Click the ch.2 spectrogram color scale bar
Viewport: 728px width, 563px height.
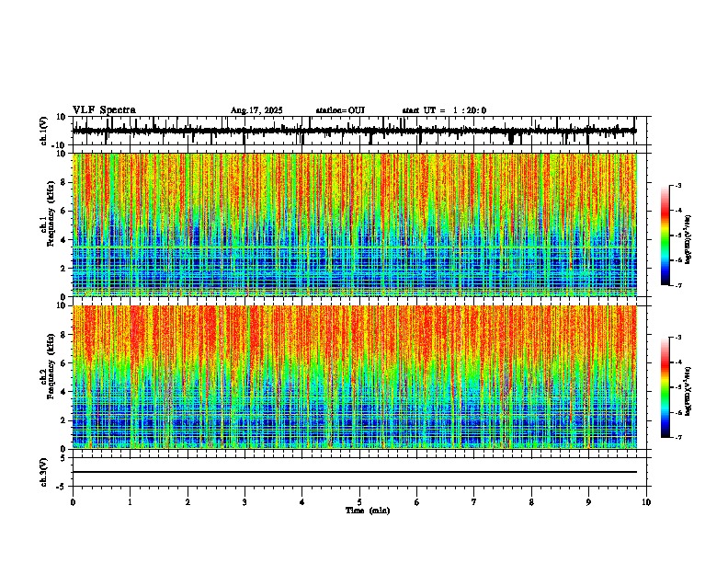[x=665, y=387]
